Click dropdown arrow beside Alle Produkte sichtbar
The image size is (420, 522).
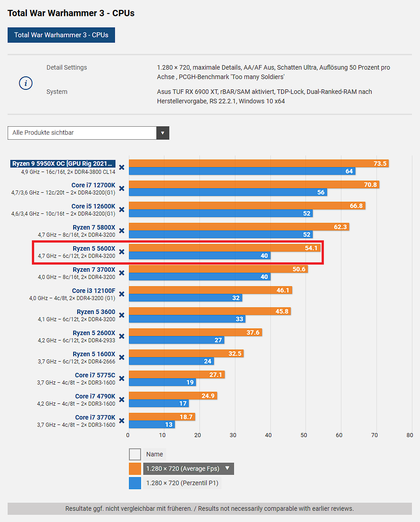point(163,133)
